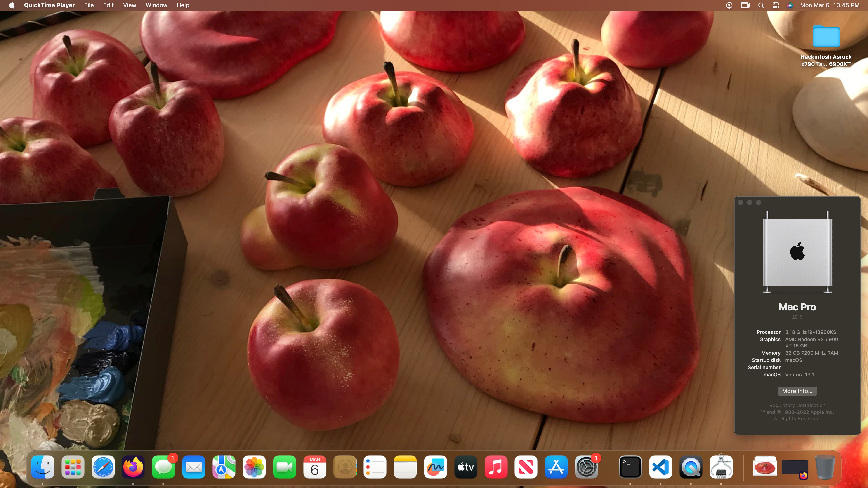Open System Information calipers icon in dock
868x488 pixels.
tap(721, 467)
